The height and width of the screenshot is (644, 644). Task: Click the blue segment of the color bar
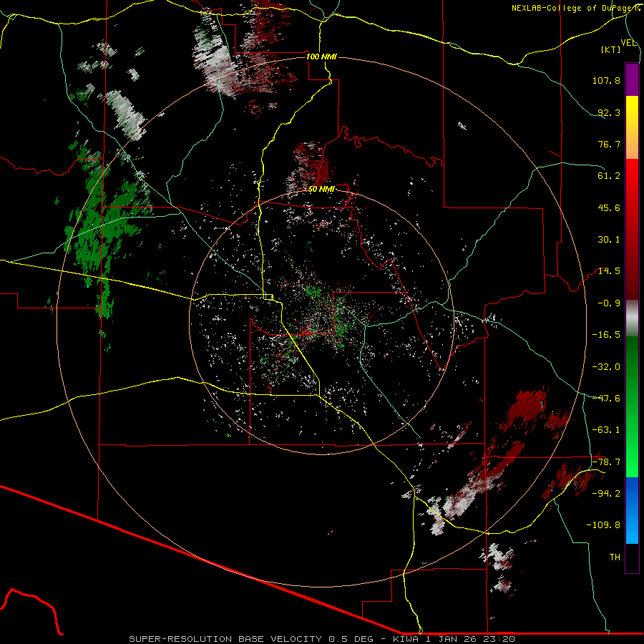click(x=632, y=510)
